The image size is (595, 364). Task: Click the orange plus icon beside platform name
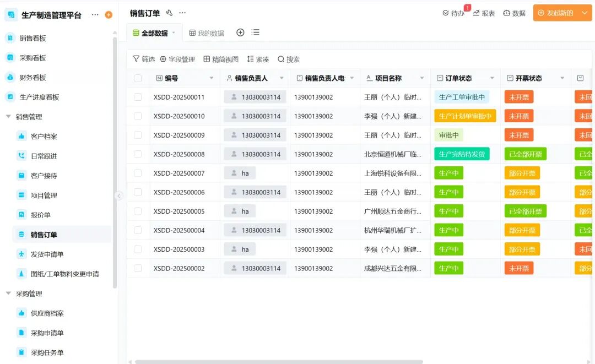coord(109,15)
